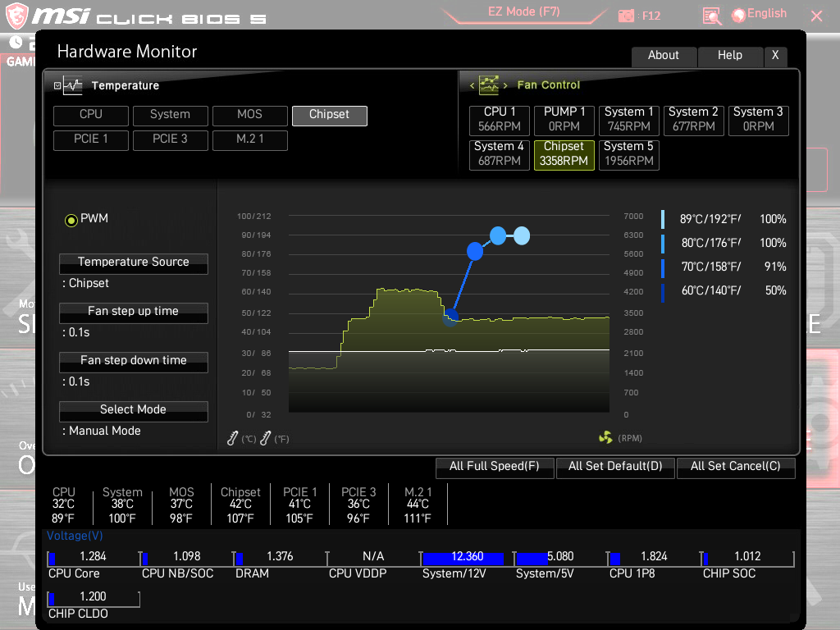Switch to PUMP 1 fan tab
Image resolution: width=840 pixels, height=630 pixels.
coord(564,120)
